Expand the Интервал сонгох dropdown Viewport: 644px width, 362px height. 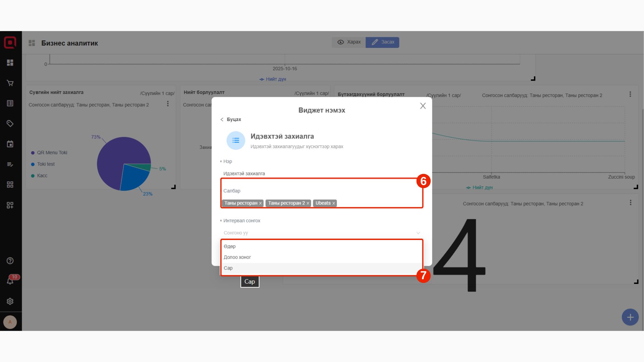[321, 233]
